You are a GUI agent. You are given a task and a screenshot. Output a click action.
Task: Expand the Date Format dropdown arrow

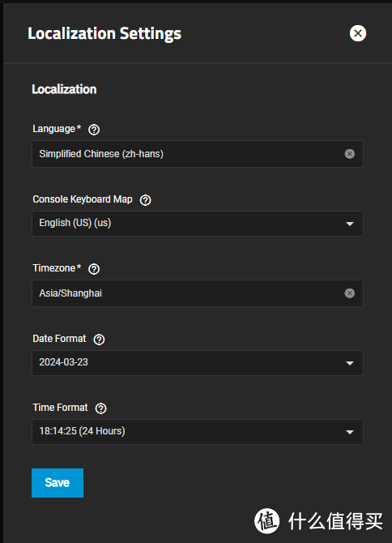[x=350, y=363]
